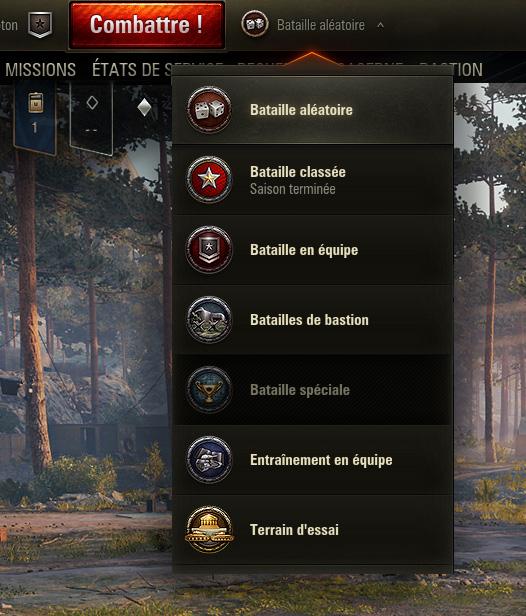The height and width of the screenshot is (616, 526).
Task: Click the star shield badge near Combattre
Action: click(40, 24)
